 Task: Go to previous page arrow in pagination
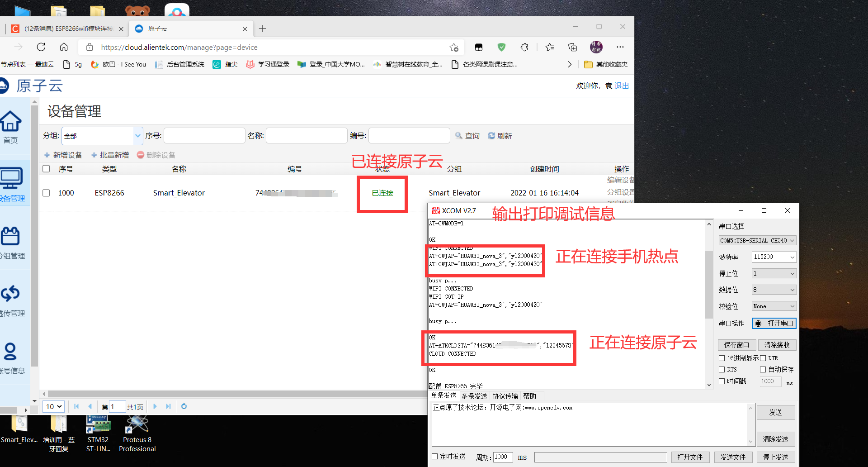tap(90, 406)
